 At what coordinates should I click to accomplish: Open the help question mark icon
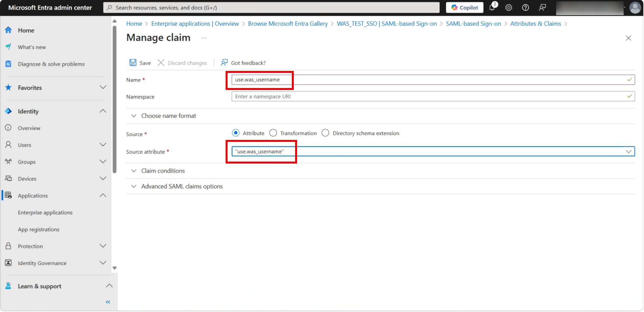pyautogui.click(x=525, y=8)
